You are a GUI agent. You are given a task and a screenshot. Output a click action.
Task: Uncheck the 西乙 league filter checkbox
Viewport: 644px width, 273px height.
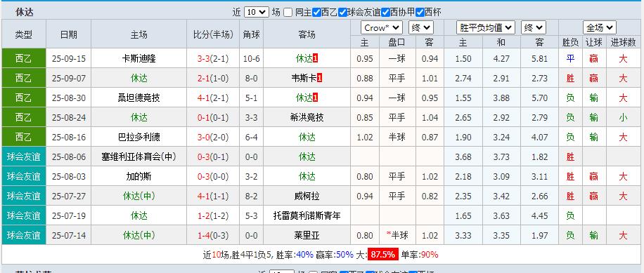[316, 13]
